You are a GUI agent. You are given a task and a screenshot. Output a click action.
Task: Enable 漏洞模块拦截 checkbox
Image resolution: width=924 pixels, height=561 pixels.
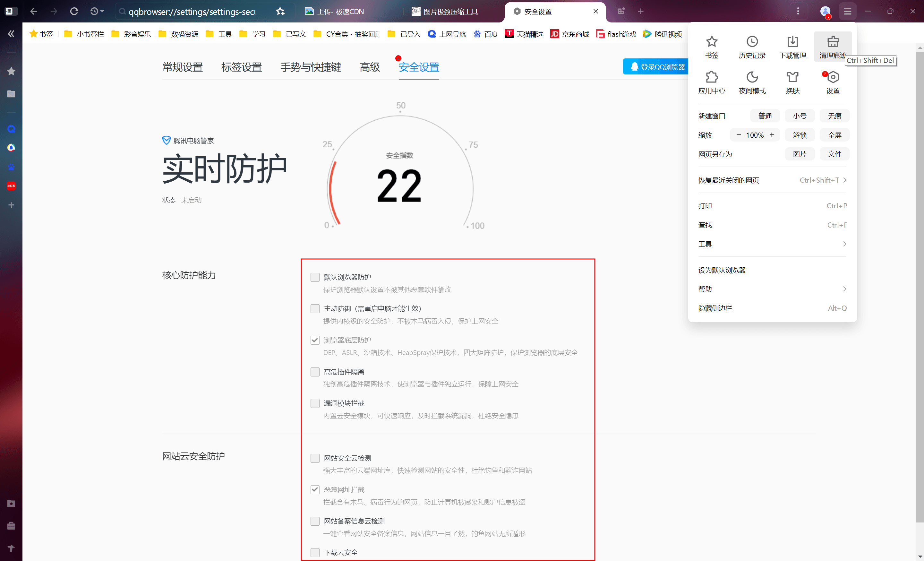point(315,403)
